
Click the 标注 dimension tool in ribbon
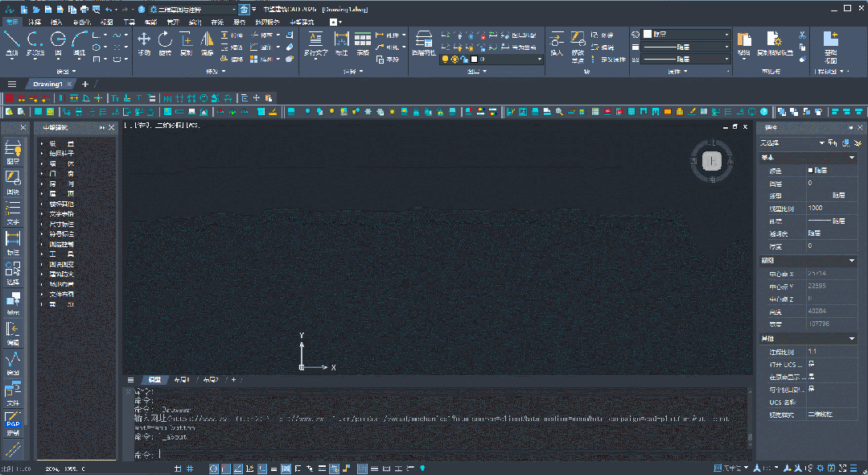point(342,43)
